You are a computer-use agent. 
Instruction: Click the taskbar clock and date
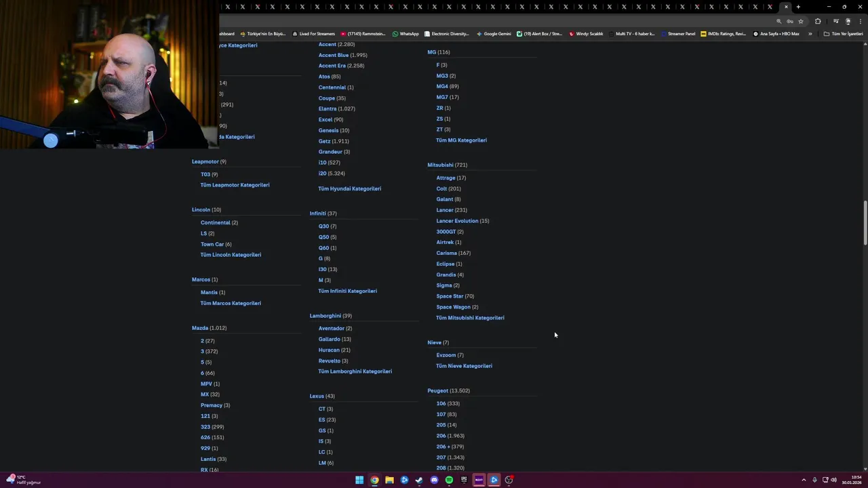click(850, 480)
